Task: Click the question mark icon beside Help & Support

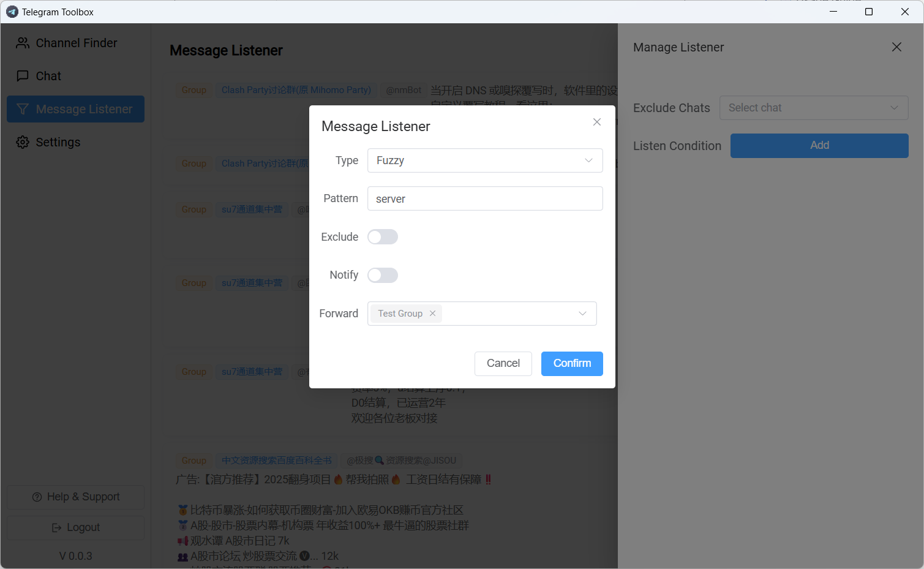Action: pos(37,497)
